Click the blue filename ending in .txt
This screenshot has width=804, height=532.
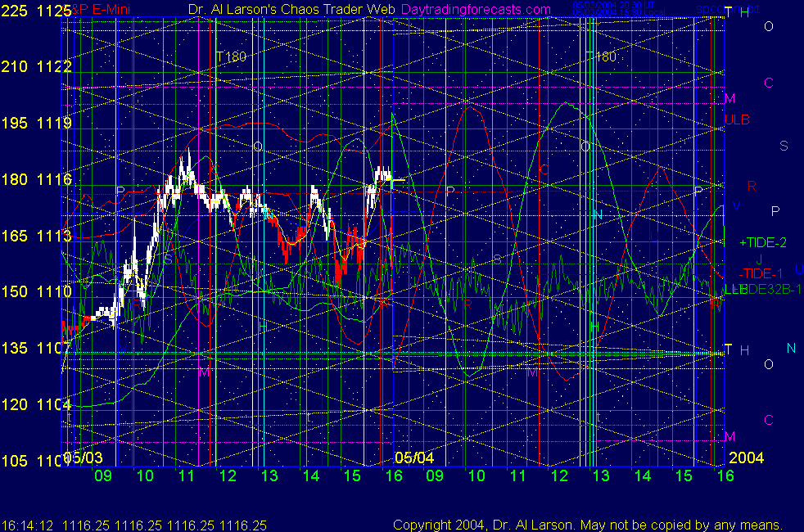pos(728,9)
